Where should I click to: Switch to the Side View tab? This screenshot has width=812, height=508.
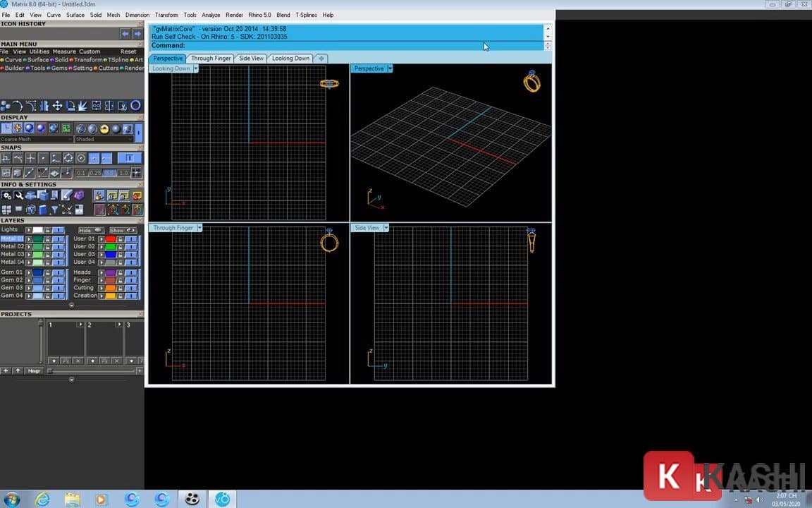pyautogui.click(x=251, y=59)
